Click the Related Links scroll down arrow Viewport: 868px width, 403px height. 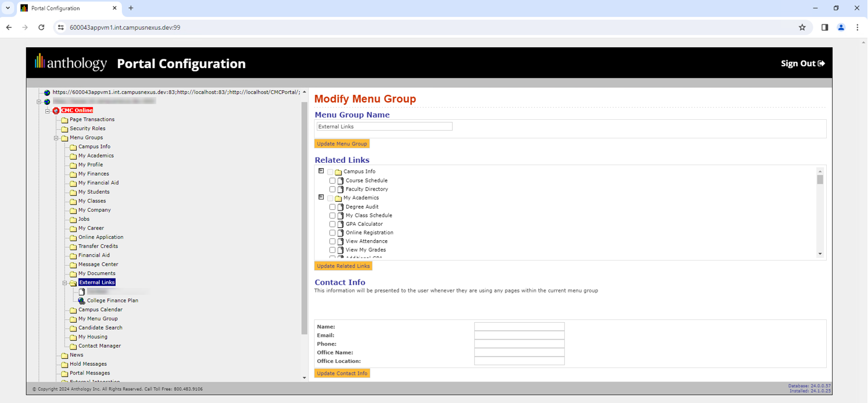820,254
